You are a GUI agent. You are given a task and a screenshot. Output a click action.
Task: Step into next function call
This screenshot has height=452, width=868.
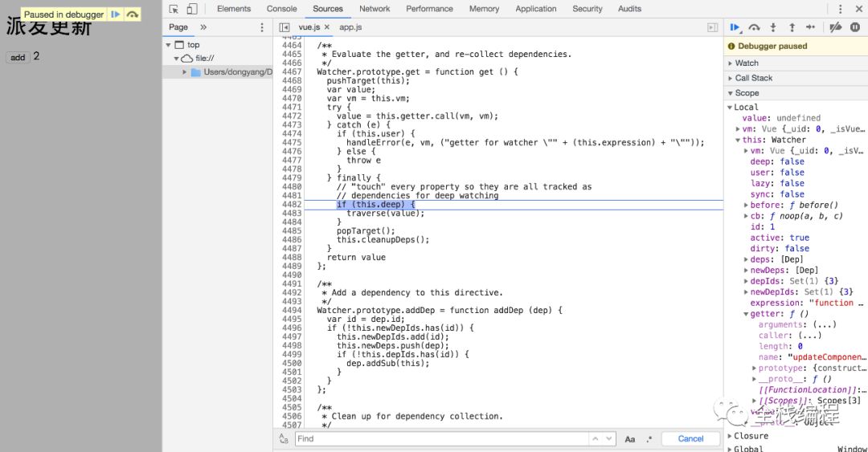coord(773,27)
